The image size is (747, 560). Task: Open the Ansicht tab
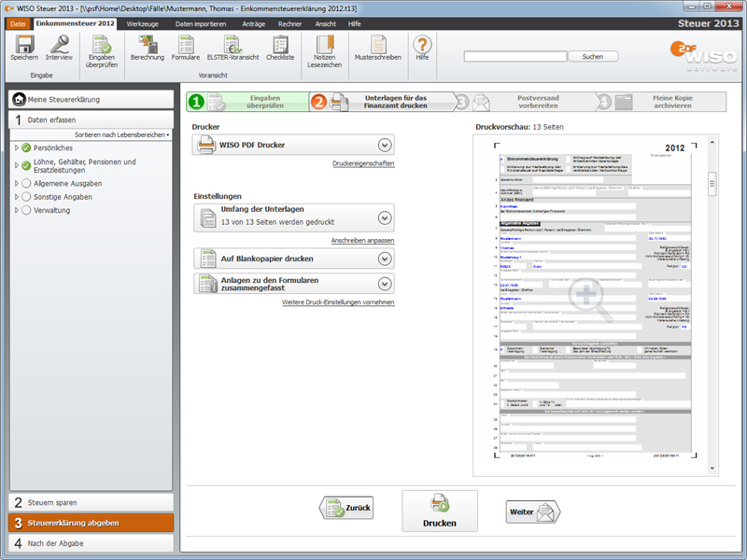point(325,24)
